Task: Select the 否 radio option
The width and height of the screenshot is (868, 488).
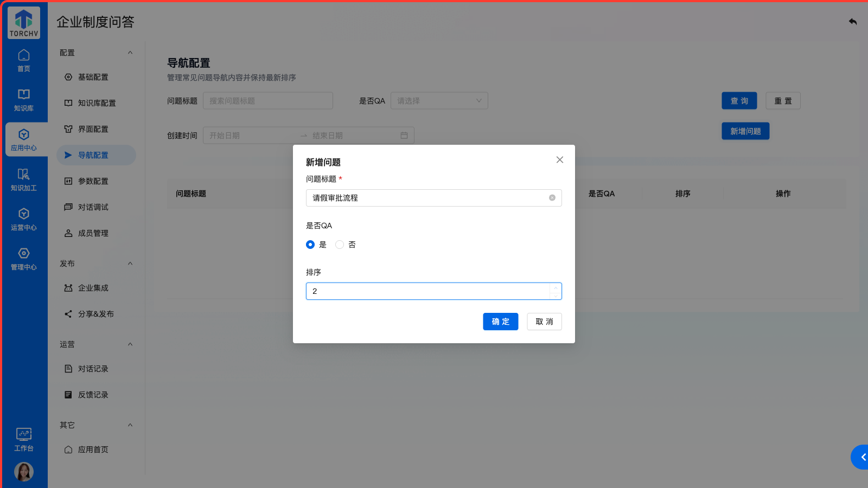Action: click(340, 245)
